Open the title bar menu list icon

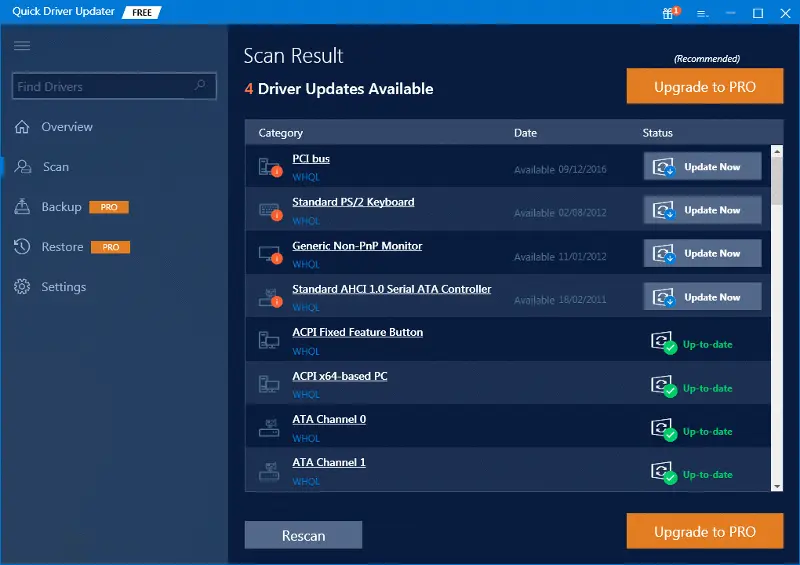pyautogui.click(x=703, y=14)
